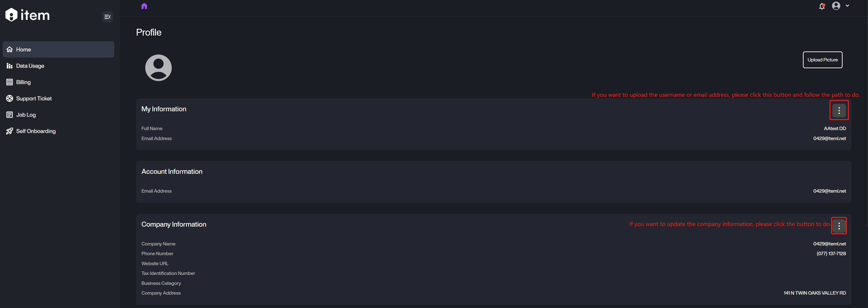Open the Support Ticket page
Image resolution: width=868 pixels, height=308 pixels.
(x=34, y=99)
